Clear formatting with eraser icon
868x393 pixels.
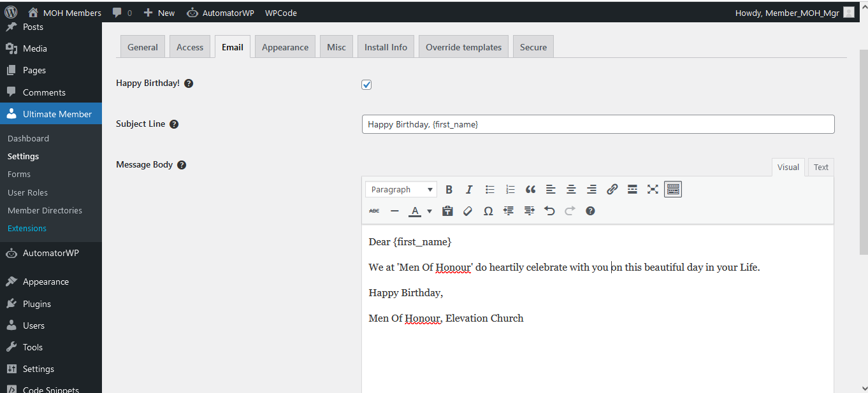[x=468, y=211]
